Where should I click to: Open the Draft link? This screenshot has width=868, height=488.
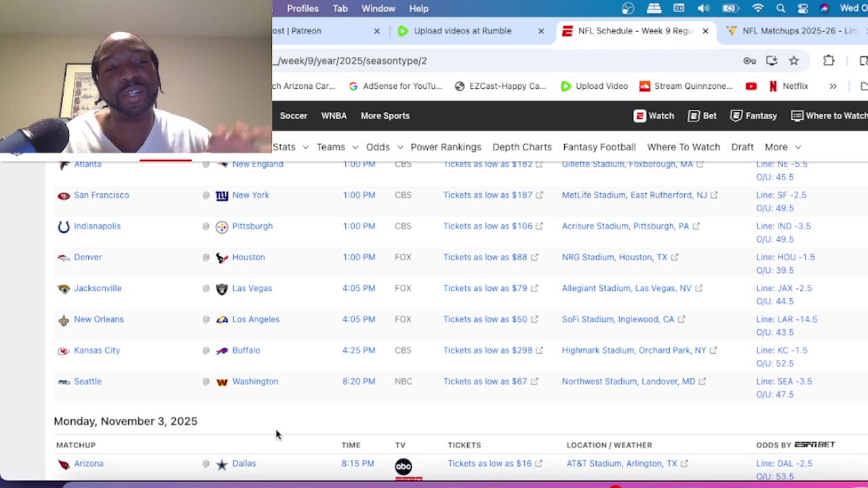(x=743, y=147)
